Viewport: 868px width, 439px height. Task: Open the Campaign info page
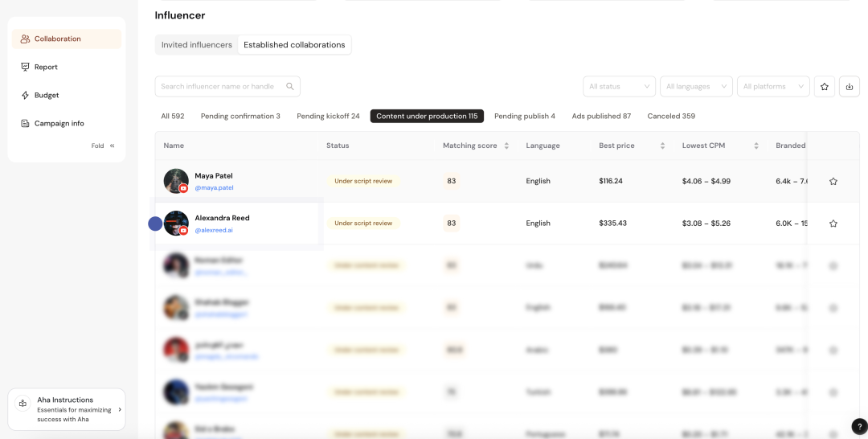point(59,123)
